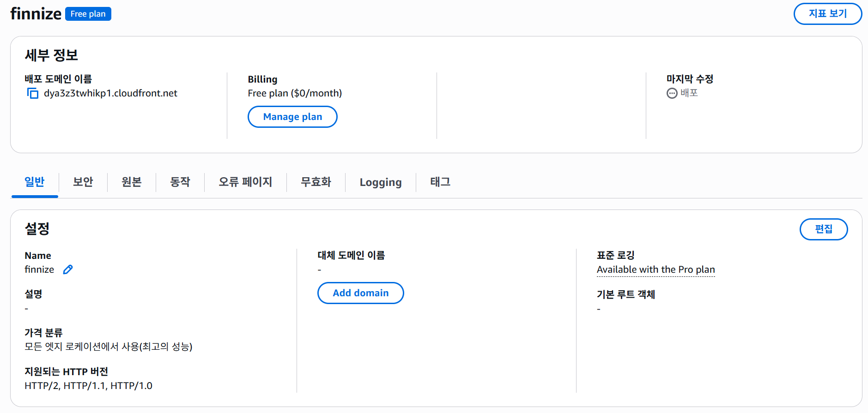Click the 지표 보기 button

(827, 14)
